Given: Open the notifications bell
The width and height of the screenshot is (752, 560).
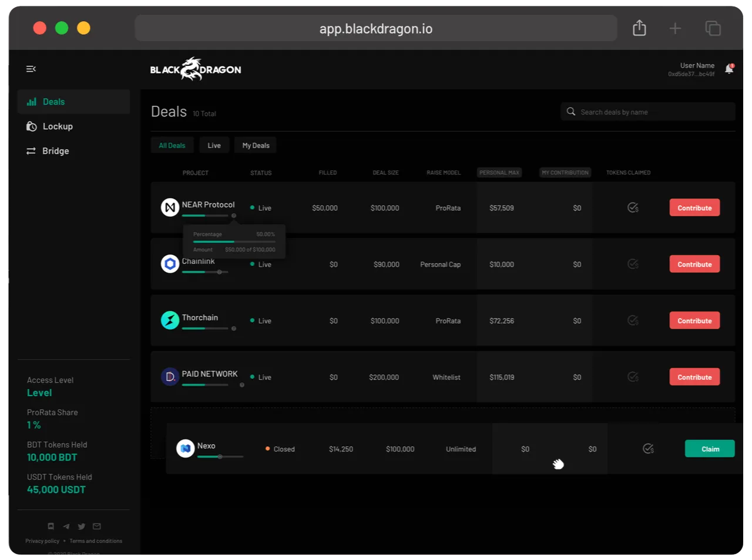Looking at the screenshot, I should coord(729,69).
